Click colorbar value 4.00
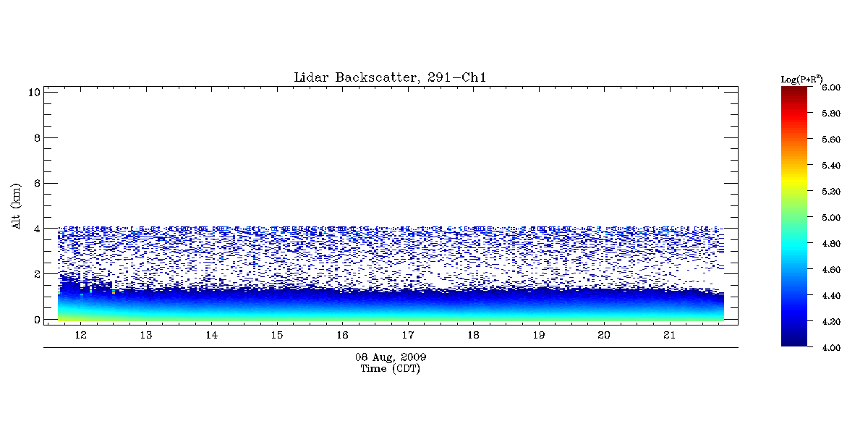The height and width of the screenshot is (434, 868). tap(830, 348)
